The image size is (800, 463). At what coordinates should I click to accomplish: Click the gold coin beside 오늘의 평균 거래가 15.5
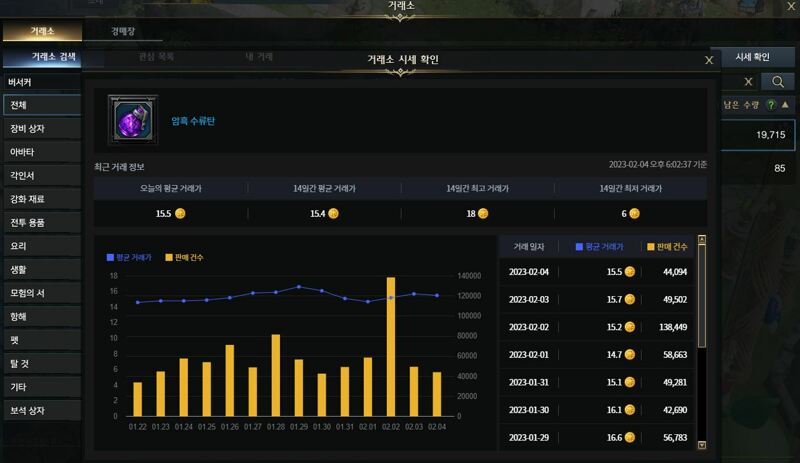pyautogui.click(x=180, y=213)
